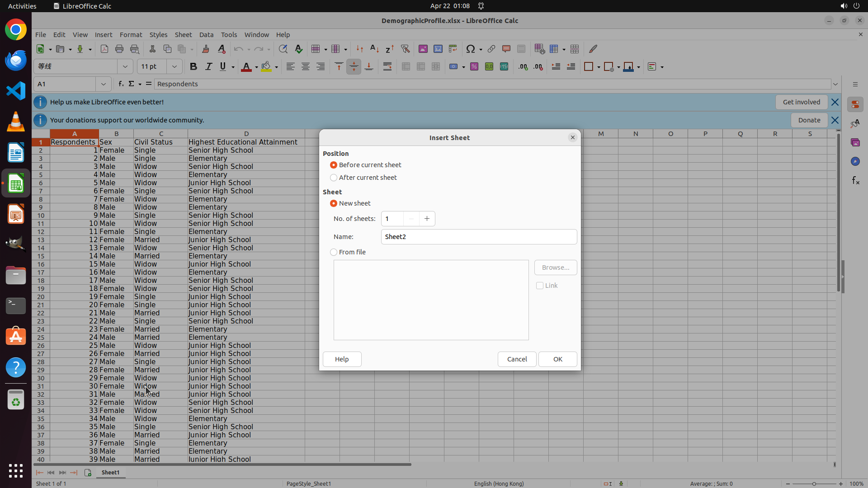This screenshot has height=488, width=868.
Task: Open the Format menu
Action: tap(131, 35)
